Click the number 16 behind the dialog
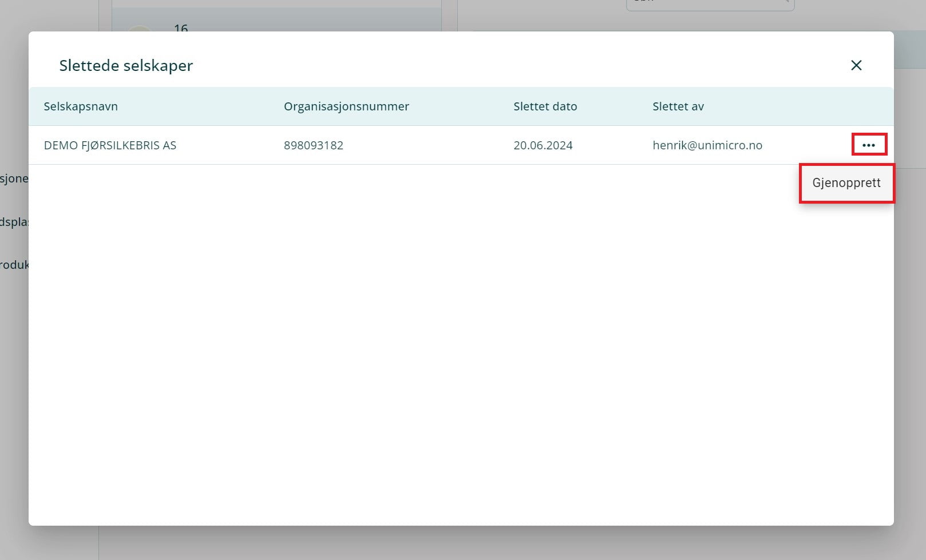The width and height of the screenshot is (926, 560). 181,27
